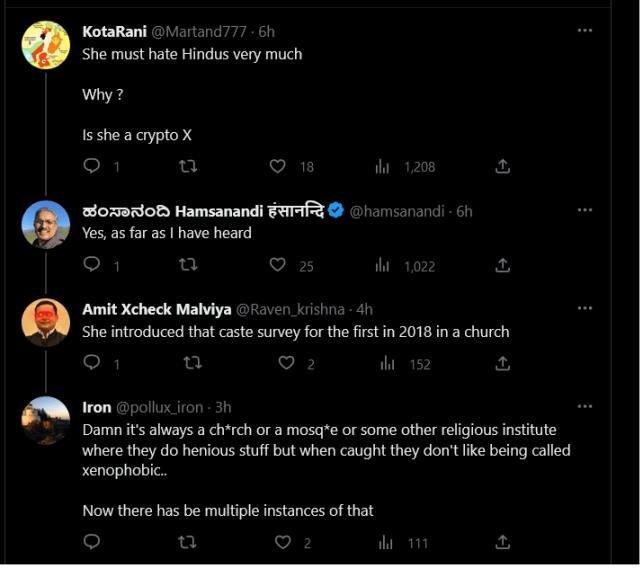643x568 pixels.
Task: Retweet Amit Xcheck Malviya's tweet
Action: tap(186, 364)
